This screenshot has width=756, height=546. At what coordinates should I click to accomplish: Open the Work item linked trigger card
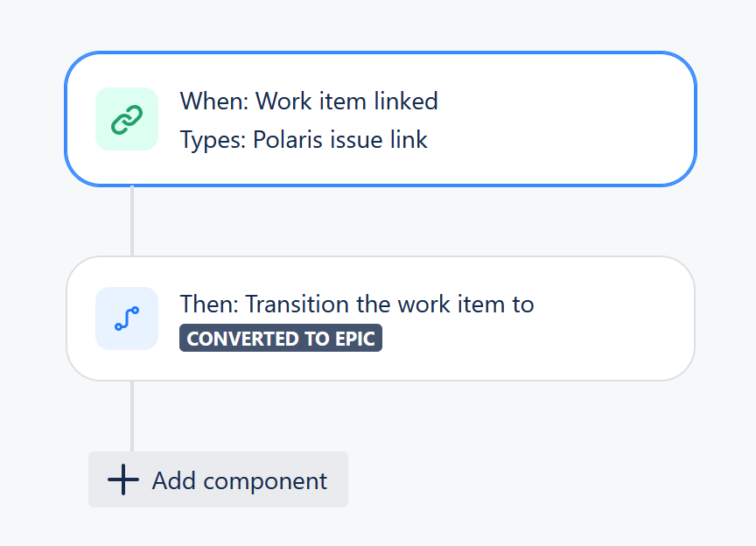(x=381, y=119)
